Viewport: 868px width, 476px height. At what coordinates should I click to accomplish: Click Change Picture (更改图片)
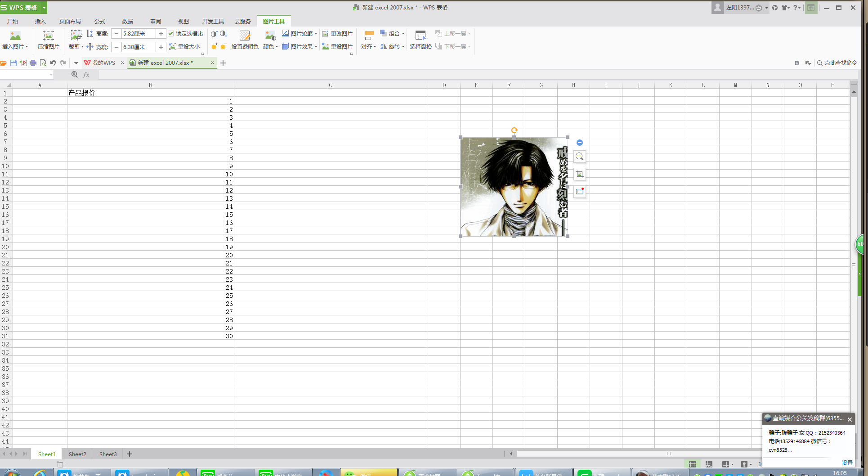click(x=337, y=33)
